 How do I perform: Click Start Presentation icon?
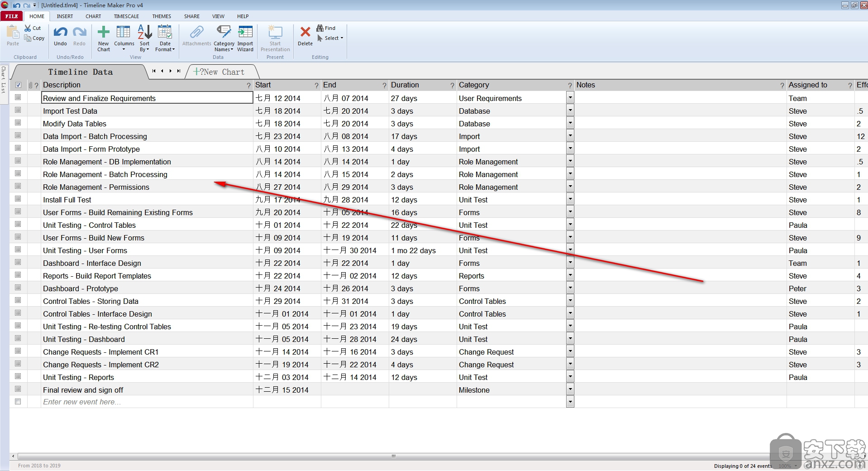point(275,32)
